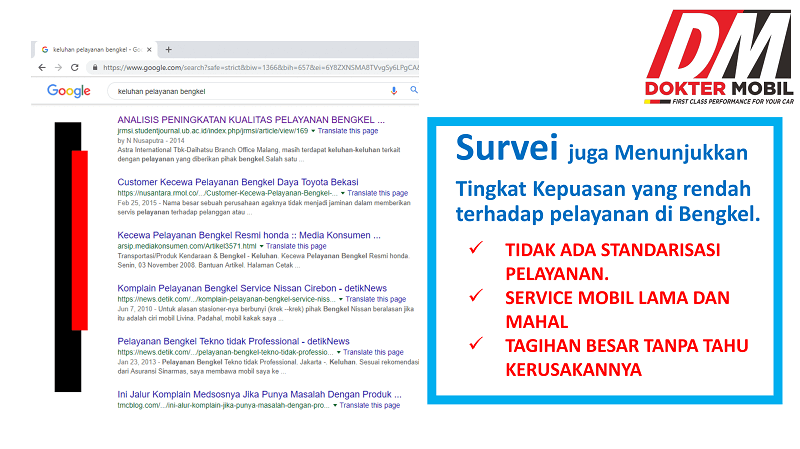Click the Dokter Mobil DM logo

719,57
